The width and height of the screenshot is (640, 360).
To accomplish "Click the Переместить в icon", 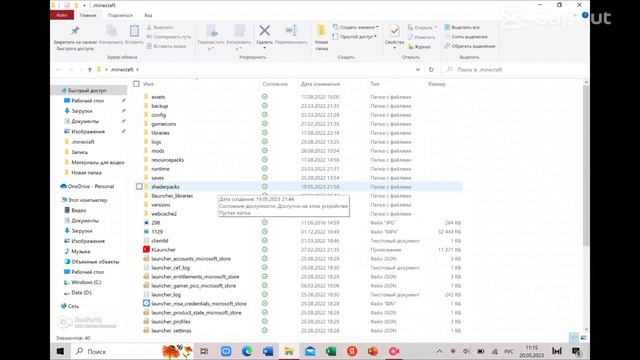I will pyautogui.click(x=211, y=31).
